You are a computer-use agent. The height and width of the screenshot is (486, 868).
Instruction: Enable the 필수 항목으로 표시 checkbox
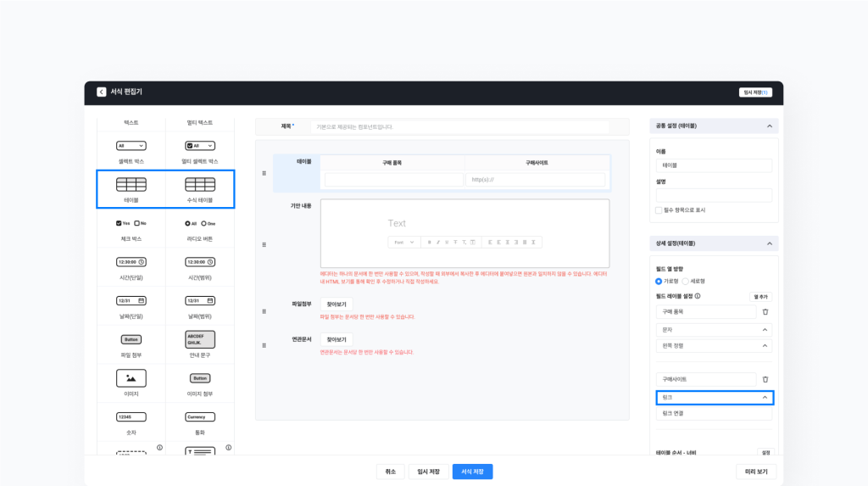coord(659,209)
